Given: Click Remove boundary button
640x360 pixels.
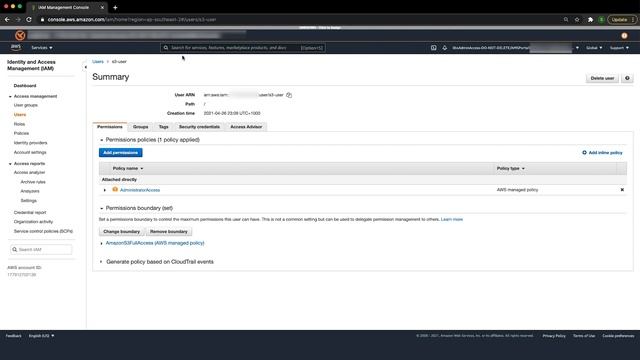Looking at the screenshot, I should pos(169,231).
